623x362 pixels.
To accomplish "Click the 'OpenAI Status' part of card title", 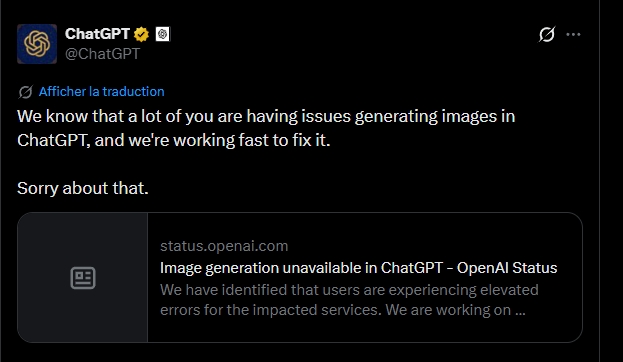I will tap(507, 268).
